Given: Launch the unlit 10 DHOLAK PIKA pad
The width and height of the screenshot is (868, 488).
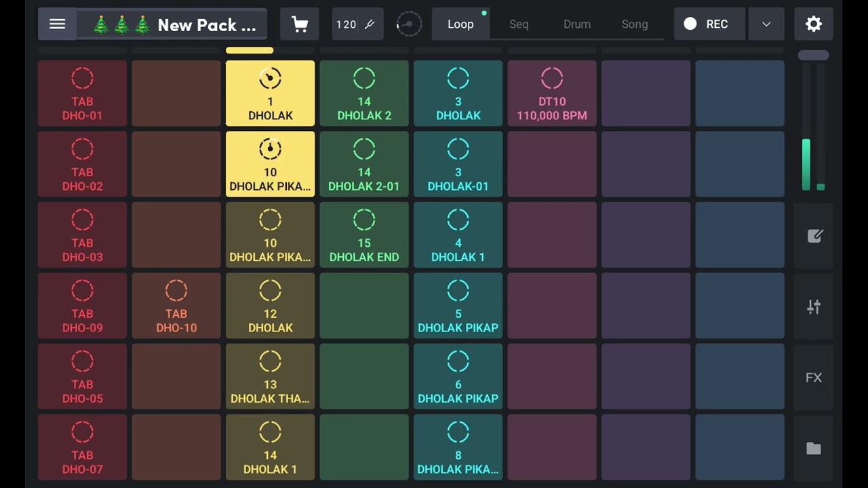Looking at the screenshot, I should click(x=270, y=235).
